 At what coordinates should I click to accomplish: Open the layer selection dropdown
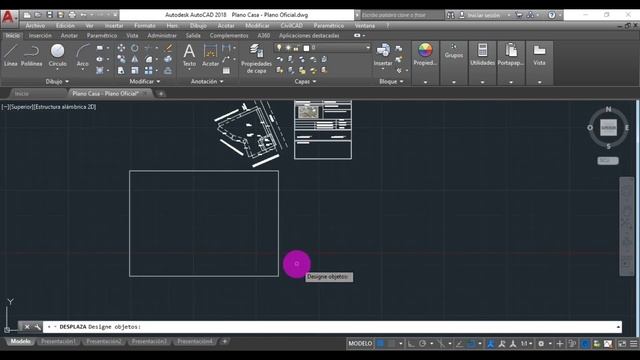(x=368, y=48)
